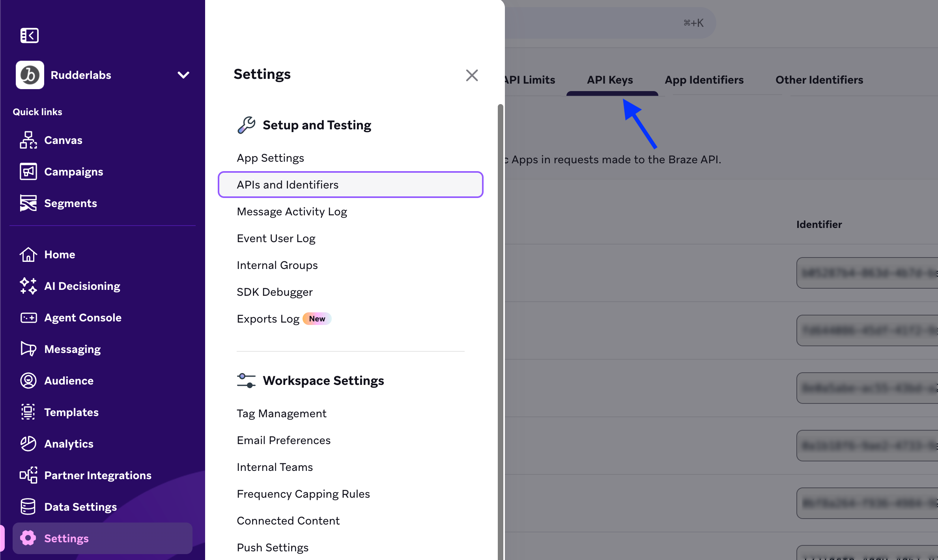Switch to the Other Identifiers tab
Image resolution: width=938 pixels, height=560 pixels.
(819, 80)
